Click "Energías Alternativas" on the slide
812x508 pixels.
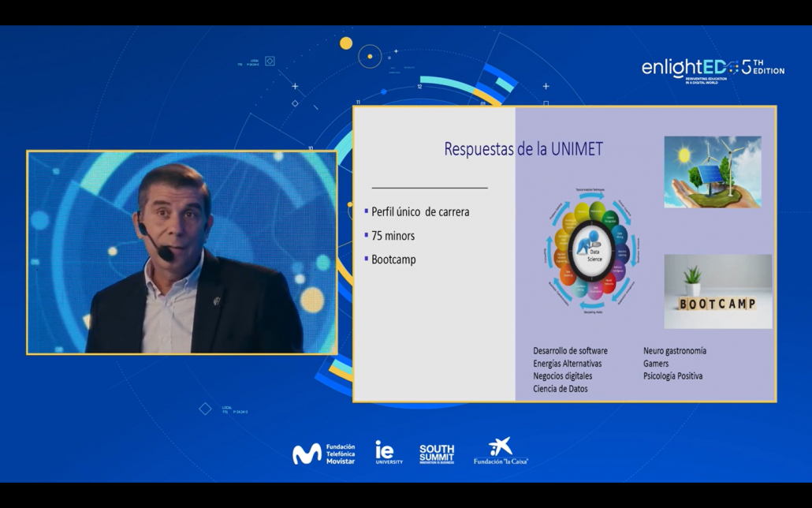pyautogui.click(x=568, y=364)
